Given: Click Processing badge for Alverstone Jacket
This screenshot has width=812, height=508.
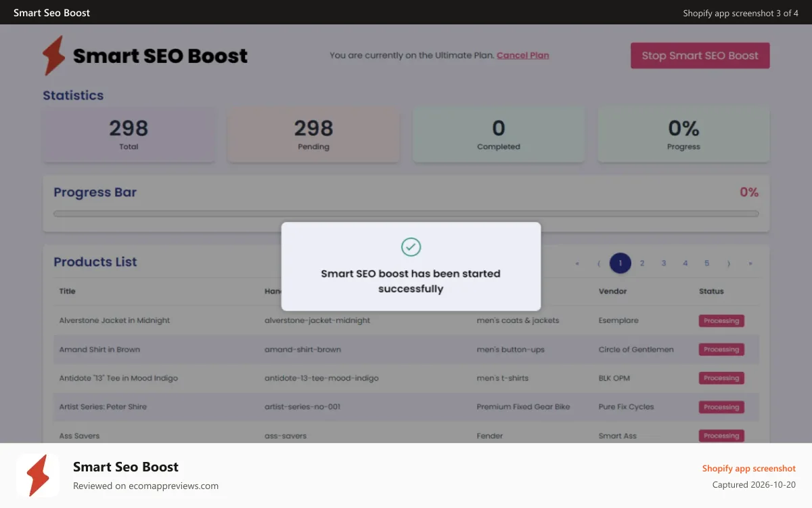Looking at the screenshot, I should tap(721, 320).
